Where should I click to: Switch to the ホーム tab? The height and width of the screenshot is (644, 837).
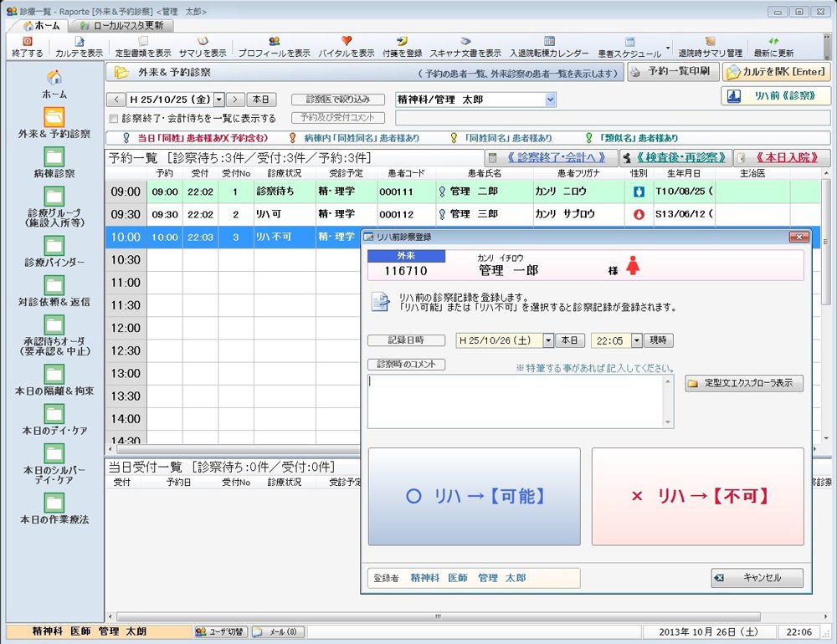(42, 26)
